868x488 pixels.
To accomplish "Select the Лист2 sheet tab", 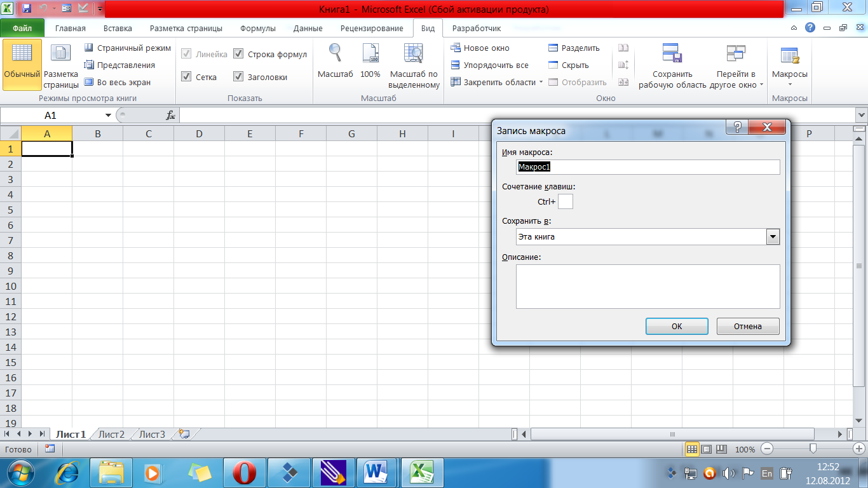I will [111, 435].
